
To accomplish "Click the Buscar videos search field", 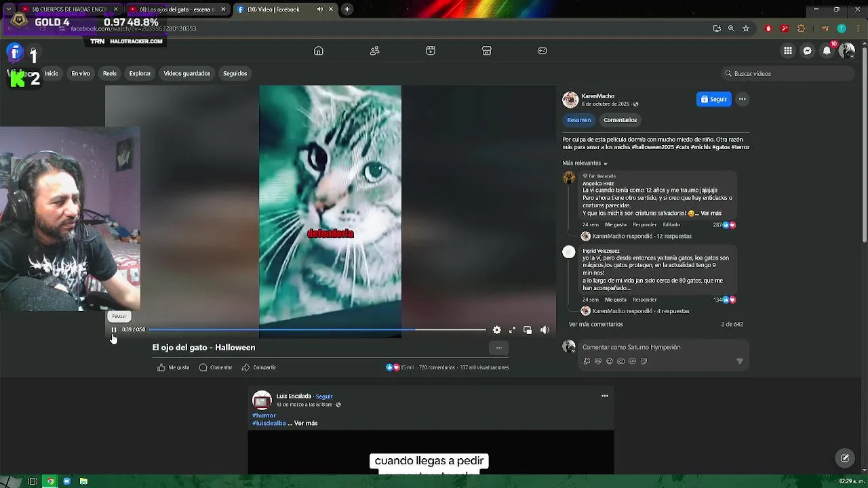I will (x=787, y=73).
